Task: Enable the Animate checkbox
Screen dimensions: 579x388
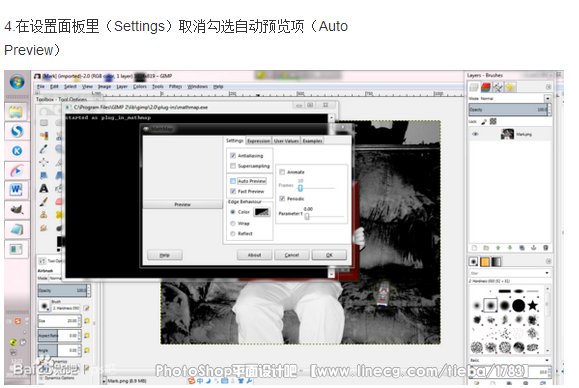Action: (x=282, y=172)
